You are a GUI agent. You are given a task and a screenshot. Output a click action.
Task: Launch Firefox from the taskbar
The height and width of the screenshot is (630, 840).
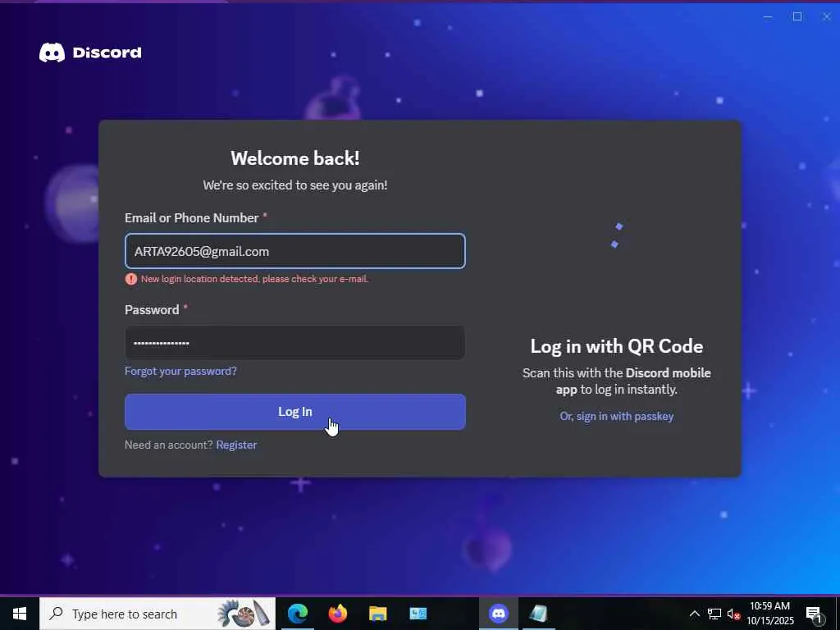[x=337, y=614]
